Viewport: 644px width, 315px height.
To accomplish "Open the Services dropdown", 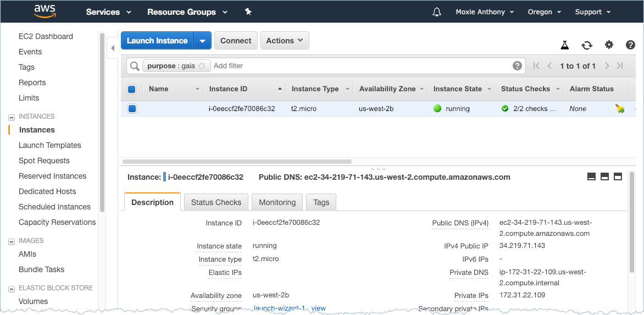I will (108, 12).
